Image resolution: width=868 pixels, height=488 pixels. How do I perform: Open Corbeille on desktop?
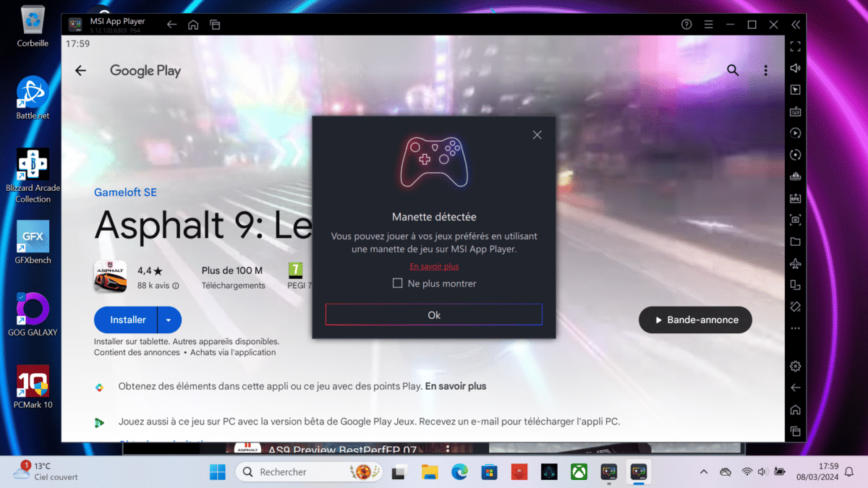[33, 26]
